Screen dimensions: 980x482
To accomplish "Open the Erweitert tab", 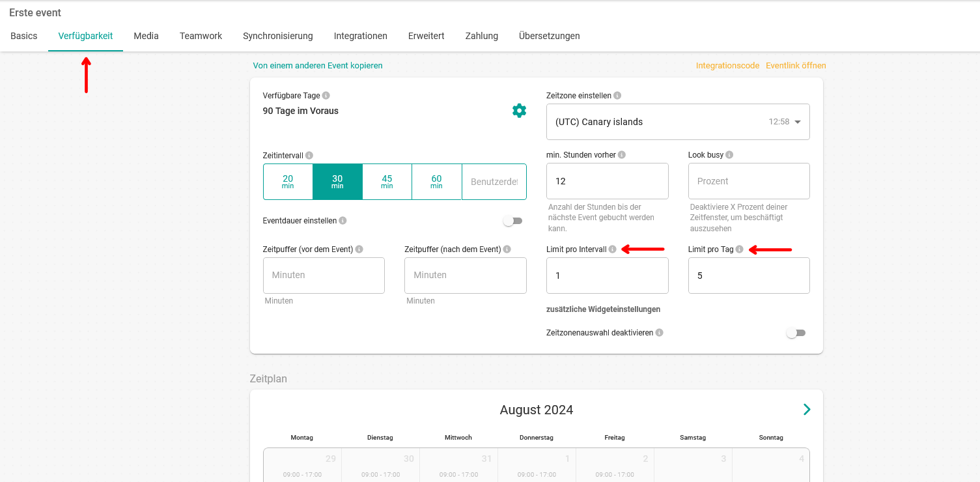I will coord(427,36).
